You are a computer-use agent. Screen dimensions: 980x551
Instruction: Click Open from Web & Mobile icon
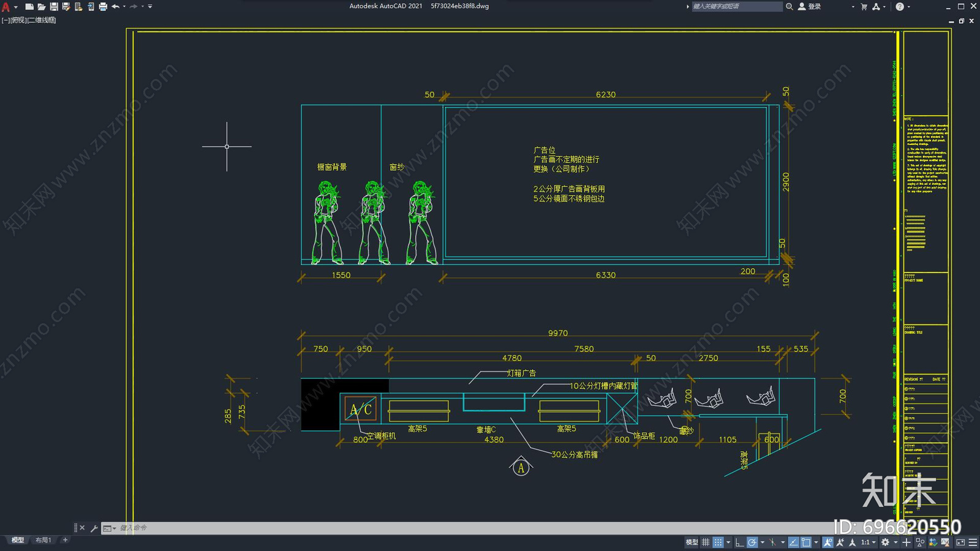click(78, 7)
